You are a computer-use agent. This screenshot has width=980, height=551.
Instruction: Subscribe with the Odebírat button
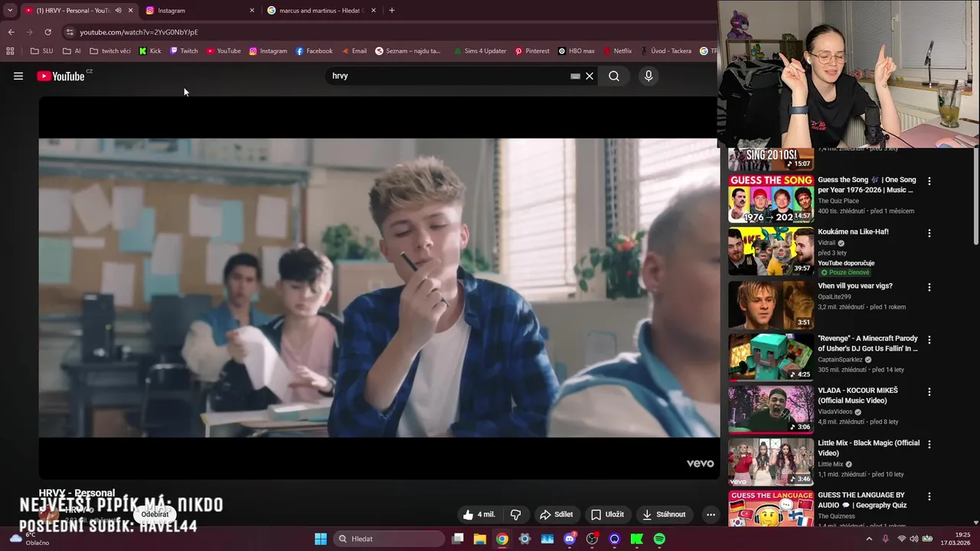coord(155,514)
